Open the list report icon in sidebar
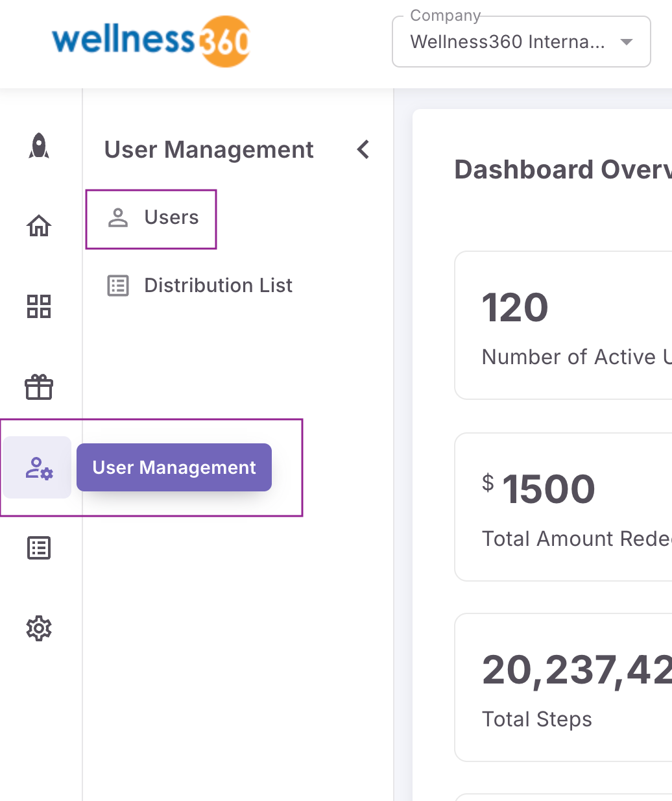Image resolution: width=672 pixels, height=801 pixels. pyautogui.click(x=39, y=548)
